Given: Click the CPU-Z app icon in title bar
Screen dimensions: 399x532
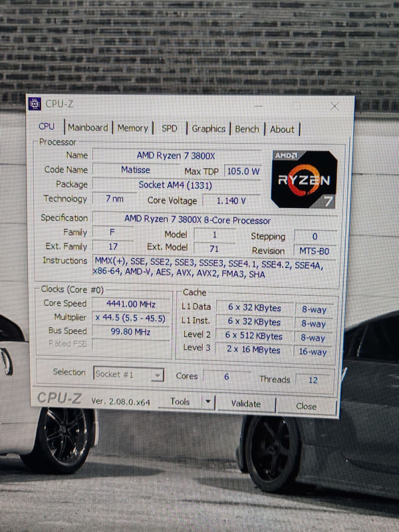Looking at the screenshot, I should pyautogui.click(x=35, y=104).
